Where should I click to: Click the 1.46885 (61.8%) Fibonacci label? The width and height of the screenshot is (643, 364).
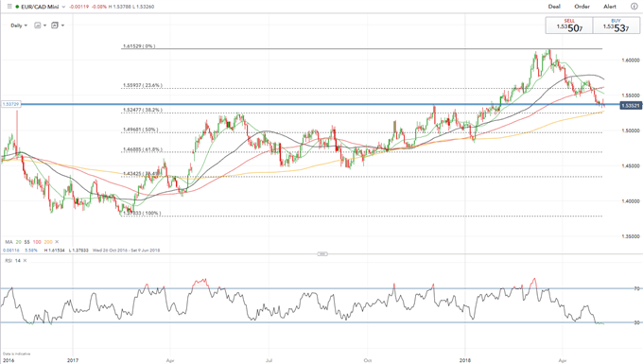click(x=142, y=149)
